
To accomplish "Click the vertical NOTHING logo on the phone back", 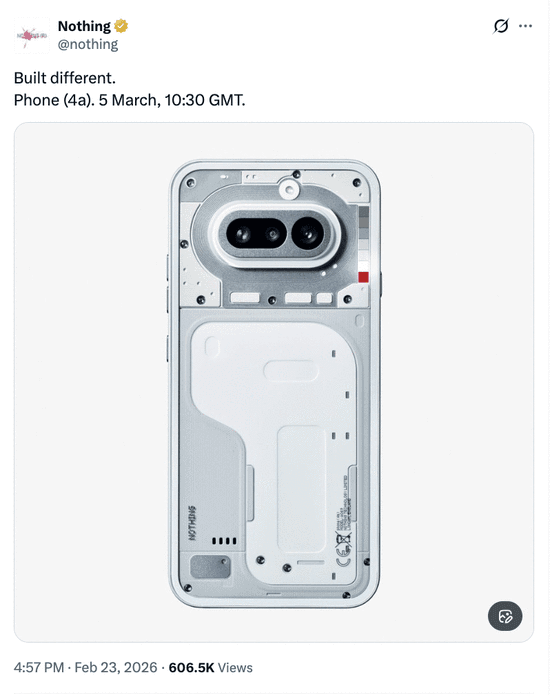I will tap(192, 523).
